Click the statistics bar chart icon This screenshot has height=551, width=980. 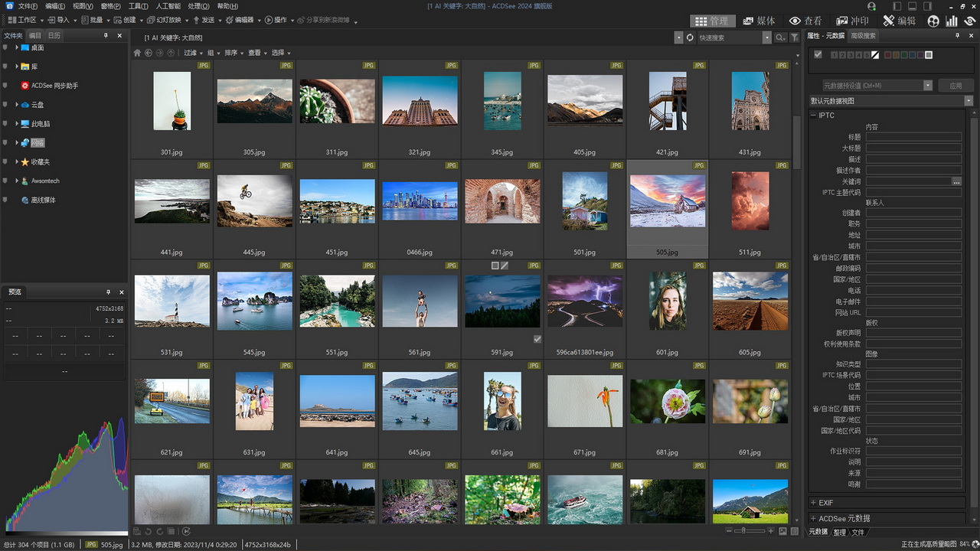tap(952, 21)
